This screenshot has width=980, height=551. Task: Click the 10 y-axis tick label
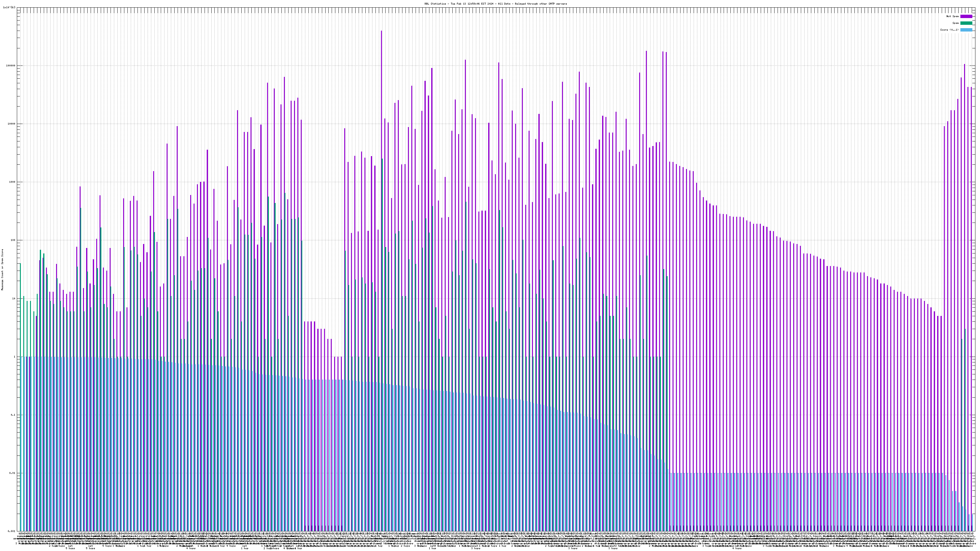(x=14, y=298)
